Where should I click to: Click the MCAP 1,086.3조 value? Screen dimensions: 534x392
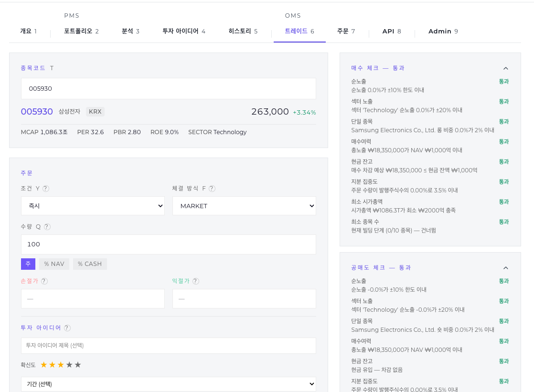click(x=44, y=132)
